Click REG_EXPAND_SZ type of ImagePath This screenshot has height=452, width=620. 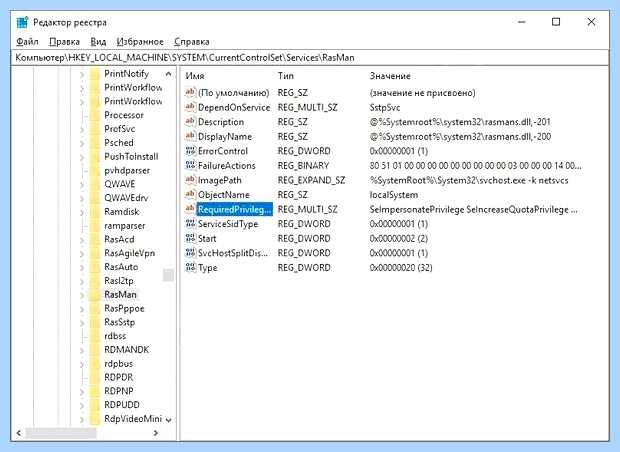[311, 180]
